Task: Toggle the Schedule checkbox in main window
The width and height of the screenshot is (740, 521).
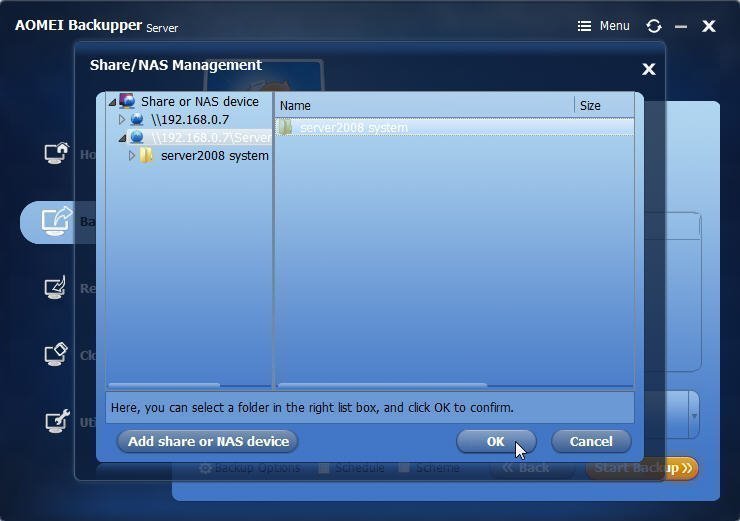Action: 324,469
